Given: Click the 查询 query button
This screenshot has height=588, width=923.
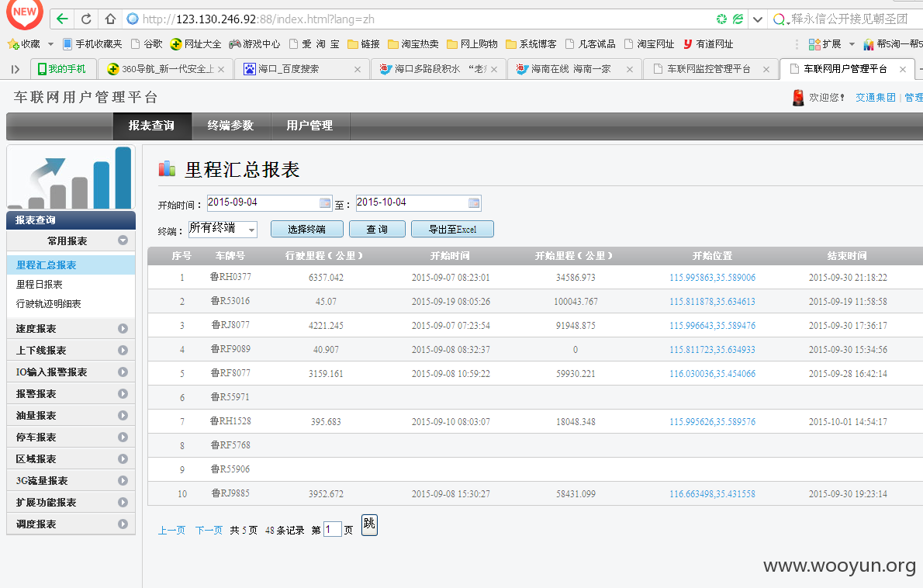Looking at the screenshot, I should pos(377,229).
